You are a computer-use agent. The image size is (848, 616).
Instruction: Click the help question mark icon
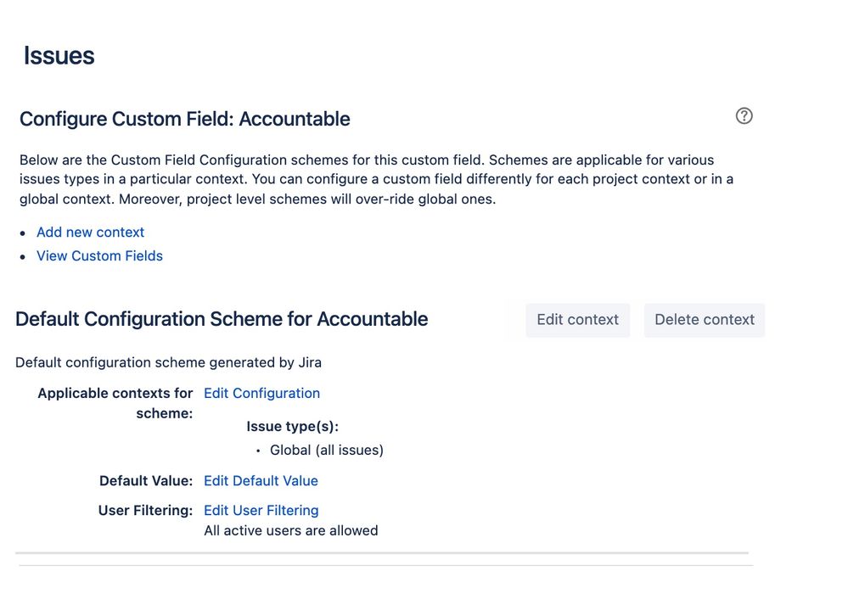tap(744, 116)
